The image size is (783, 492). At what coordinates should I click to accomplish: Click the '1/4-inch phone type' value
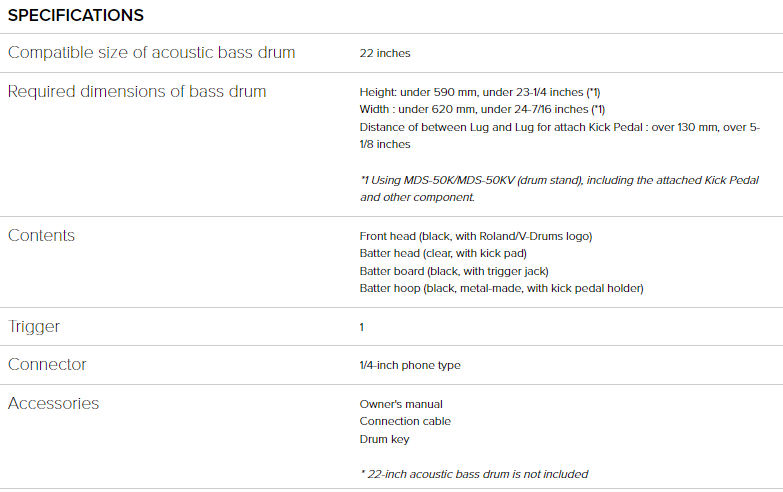(x=410, y=365)
